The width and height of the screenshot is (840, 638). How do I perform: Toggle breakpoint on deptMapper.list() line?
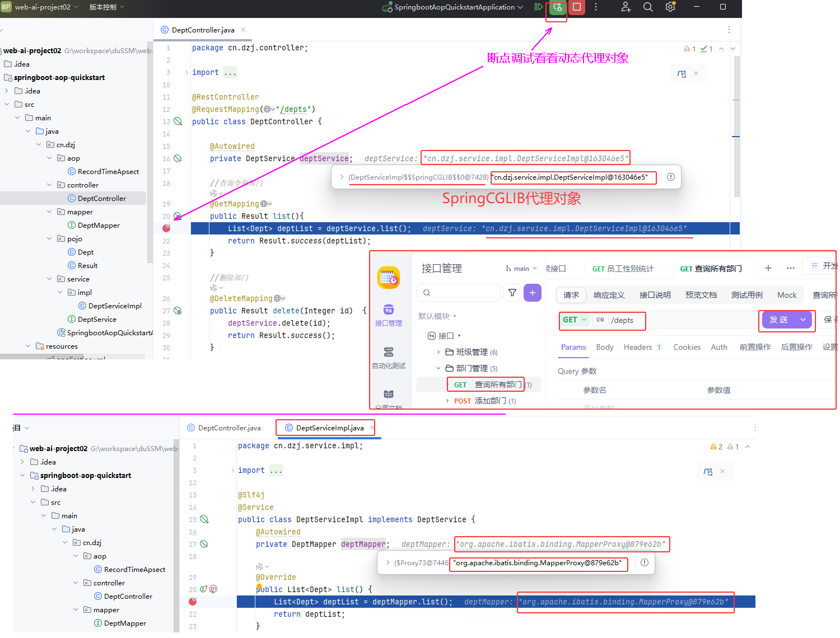click(x=193, y=602)
